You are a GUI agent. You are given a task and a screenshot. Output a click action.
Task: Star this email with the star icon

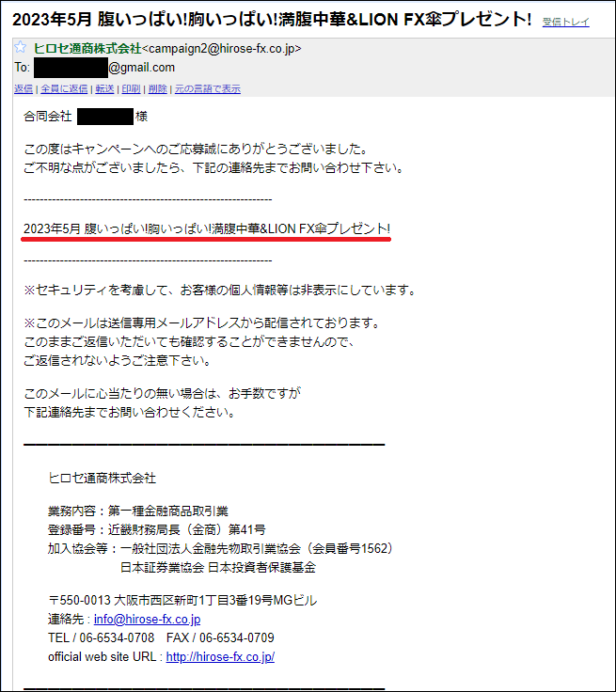[21, 47]
